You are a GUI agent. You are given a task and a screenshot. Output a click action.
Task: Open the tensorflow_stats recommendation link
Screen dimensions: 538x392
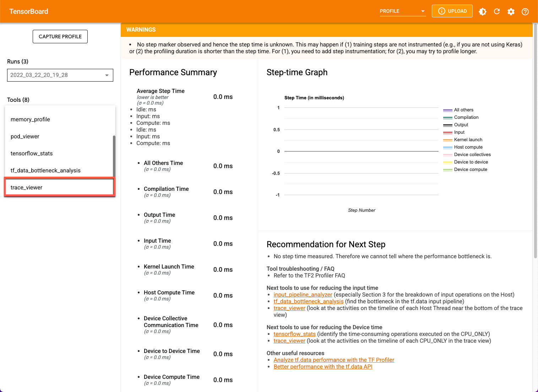[x=295, y=334]
